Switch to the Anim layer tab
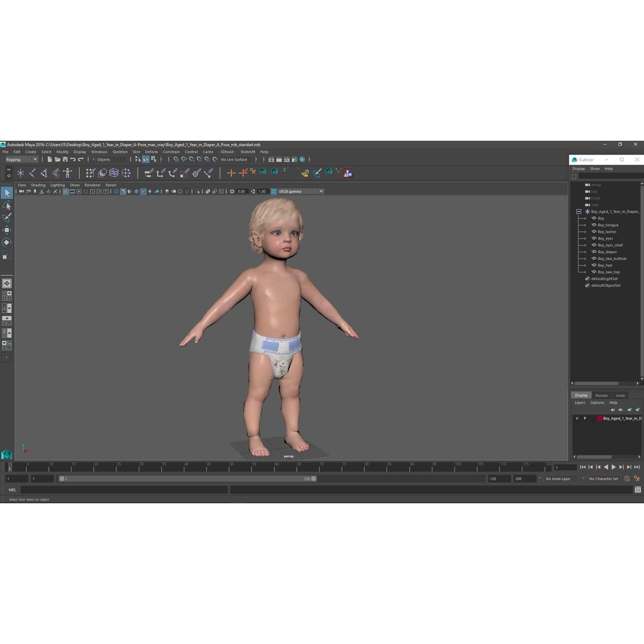 point(620,395)
